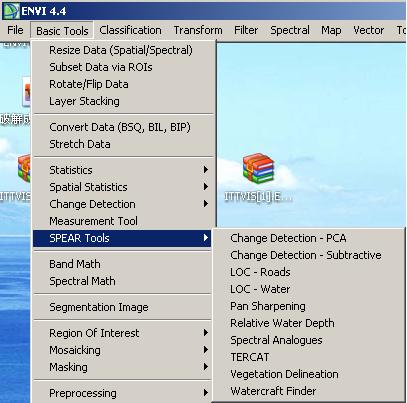Choose Spectral Math

coord(122,281)
